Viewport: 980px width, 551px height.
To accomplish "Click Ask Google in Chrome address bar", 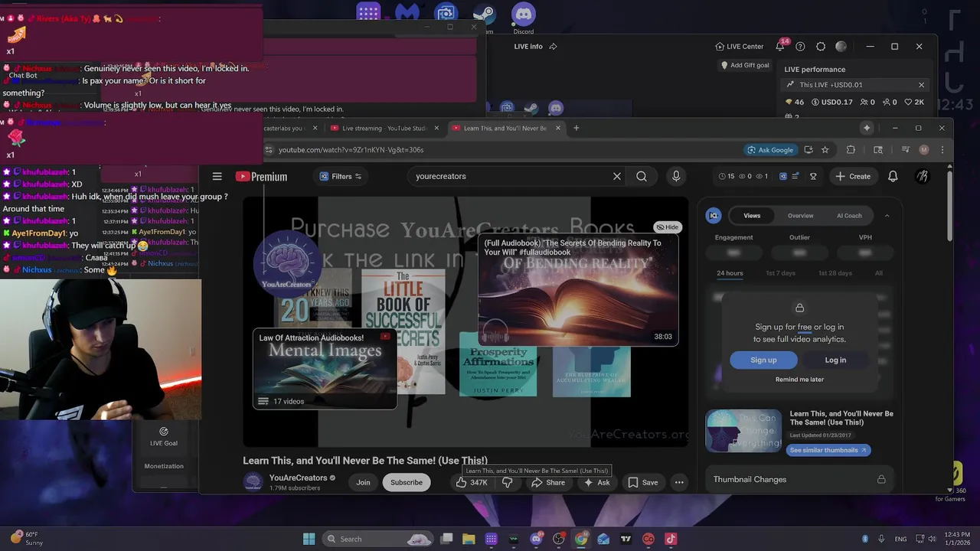I will (x=770, y=150).
